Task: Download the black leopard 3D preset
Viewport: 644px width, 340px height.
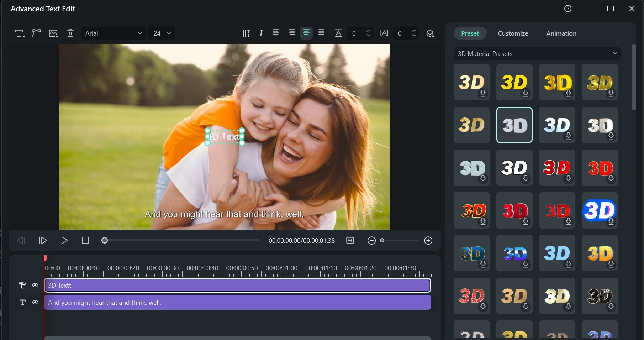Action: click(611, 307)
